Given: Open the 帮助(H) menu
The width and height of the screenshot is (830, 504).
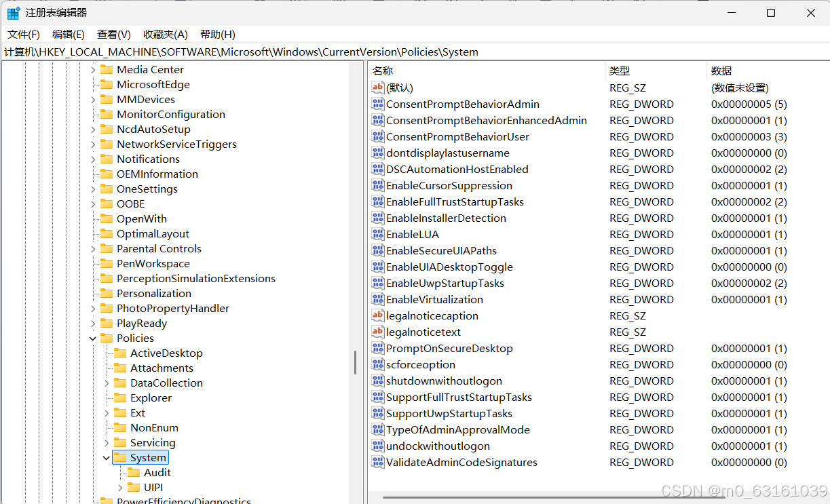Looking at the screenshot, I should (218, 35).
